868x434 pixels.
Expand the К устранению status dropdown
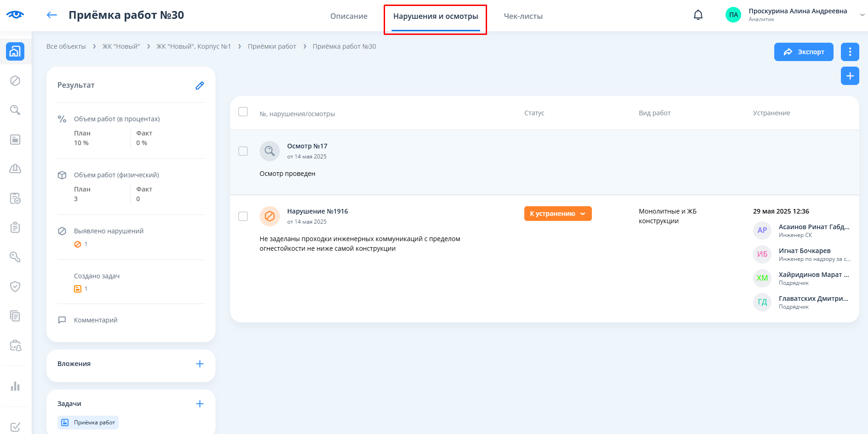557,214
